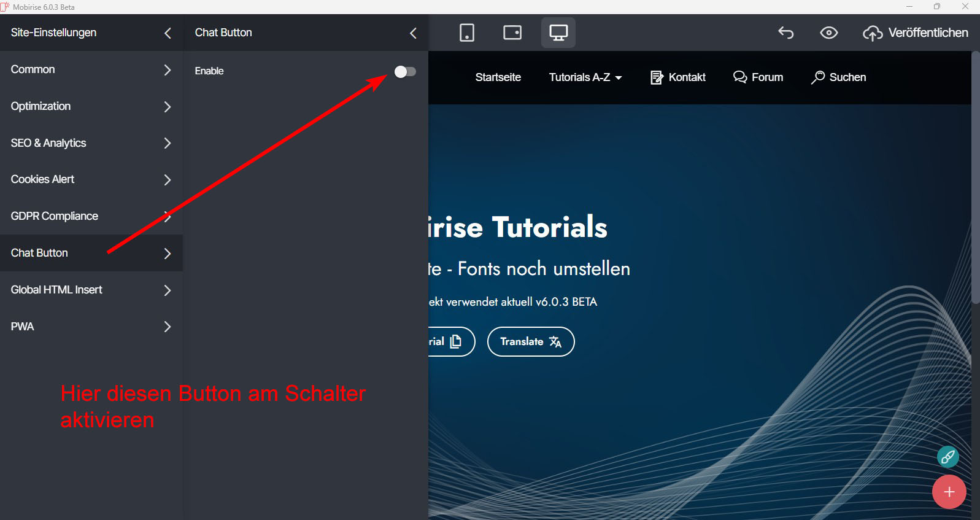Open site preview with eye icon

829,33
